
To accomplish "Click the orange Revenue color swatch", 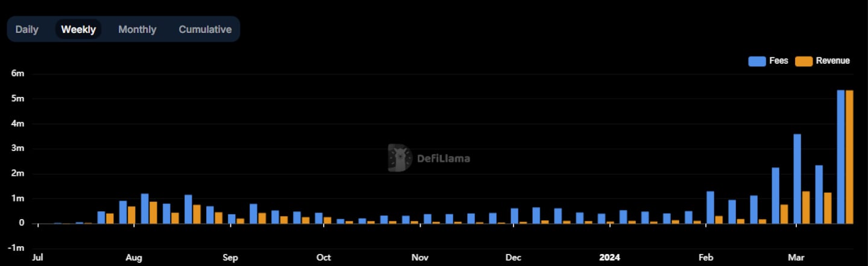I will 804,61.
